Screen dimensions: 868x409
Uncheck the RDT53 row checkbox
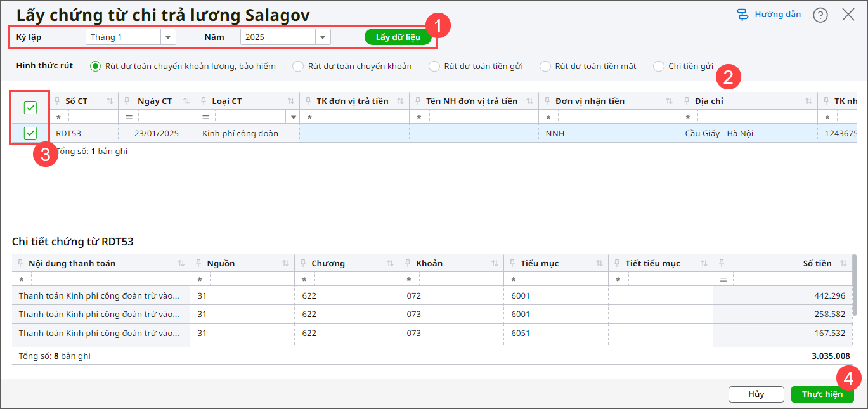point(30,133)
